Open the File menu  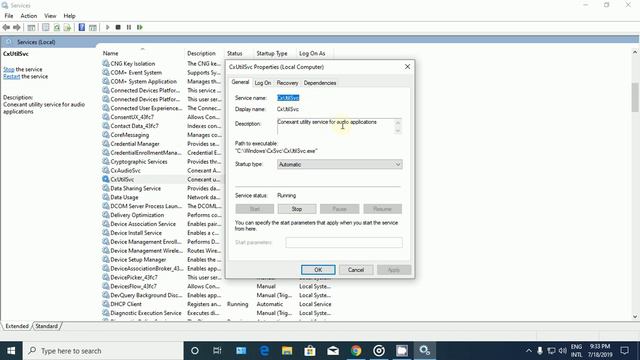coord(9,16)
